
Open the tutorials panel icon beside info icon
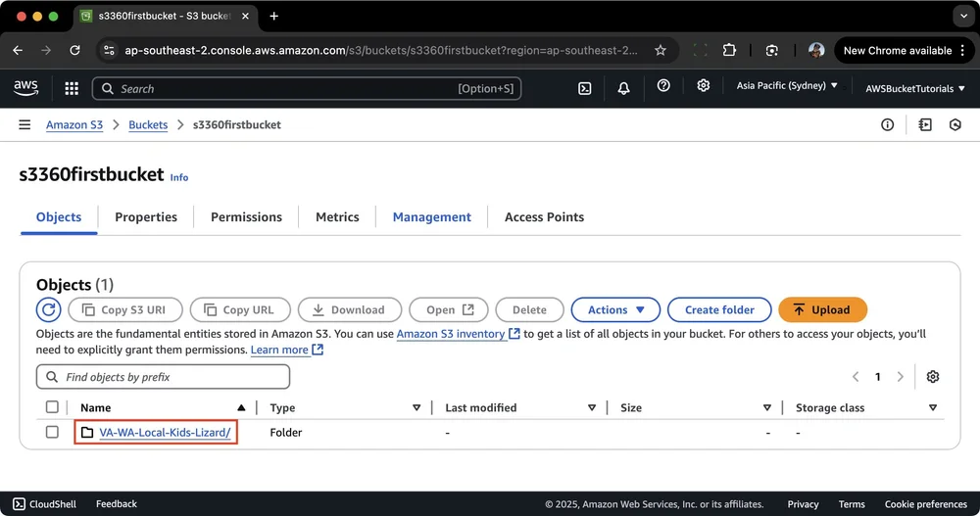(925, 125)
